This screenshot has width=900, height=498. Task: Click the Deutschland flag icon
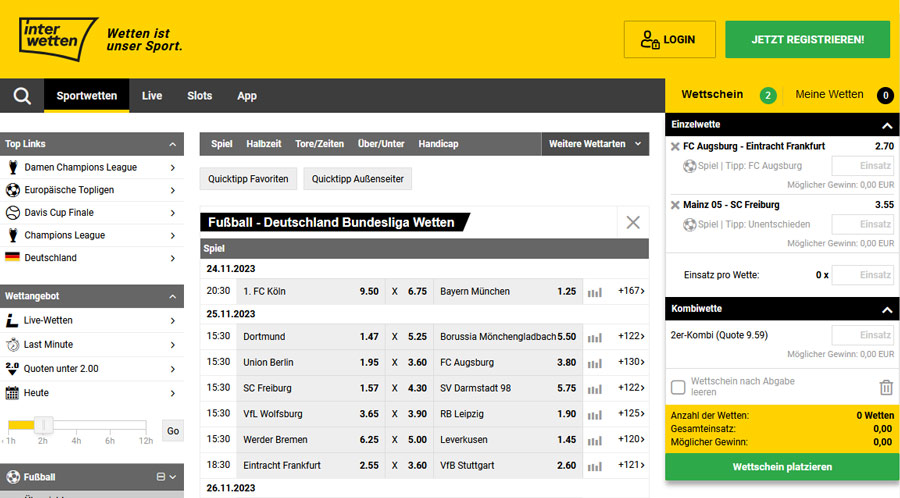(13, 257)
